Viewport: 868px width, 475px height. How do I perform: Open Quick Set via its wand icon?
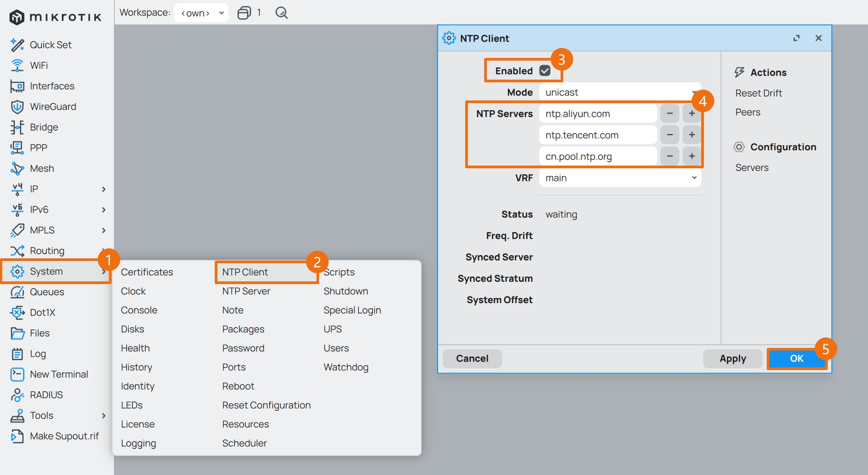[17, 45]
